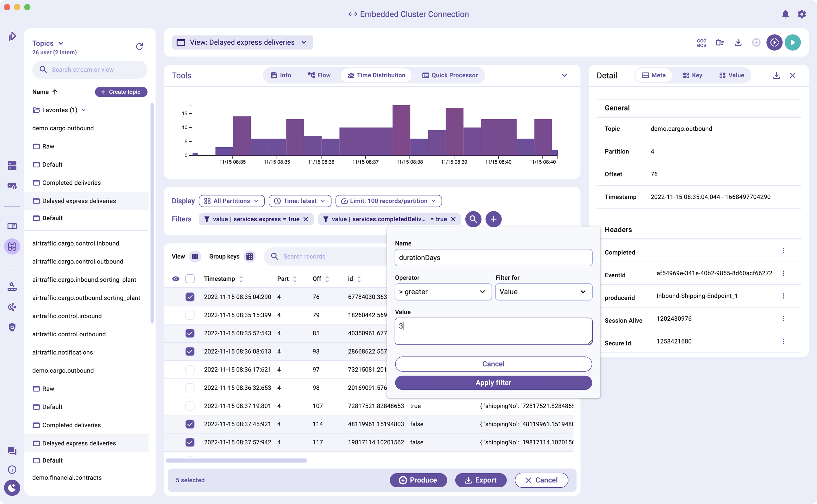Uncheck the row with offset 114

pyautogui.click(x=190, y=424)
